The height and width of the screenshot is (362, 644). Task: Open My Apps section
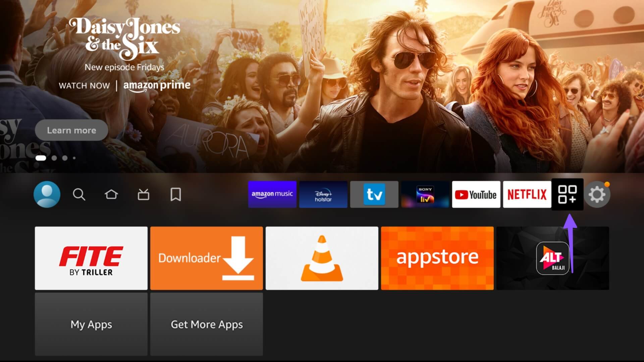click(91, 324)
